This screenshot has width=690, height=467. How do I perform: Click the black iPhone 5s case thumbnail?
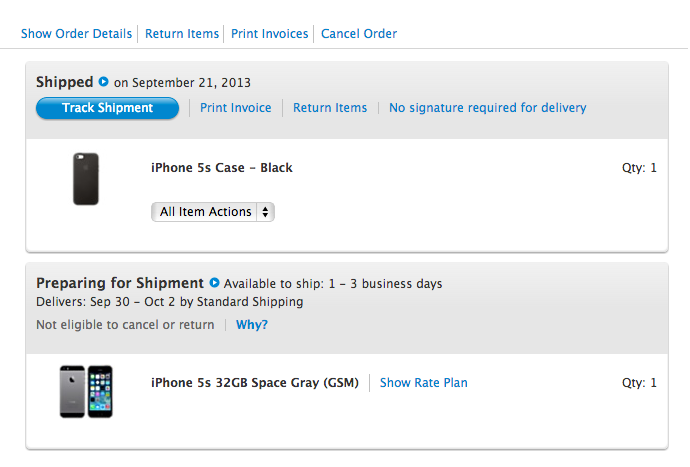[86, 179]
